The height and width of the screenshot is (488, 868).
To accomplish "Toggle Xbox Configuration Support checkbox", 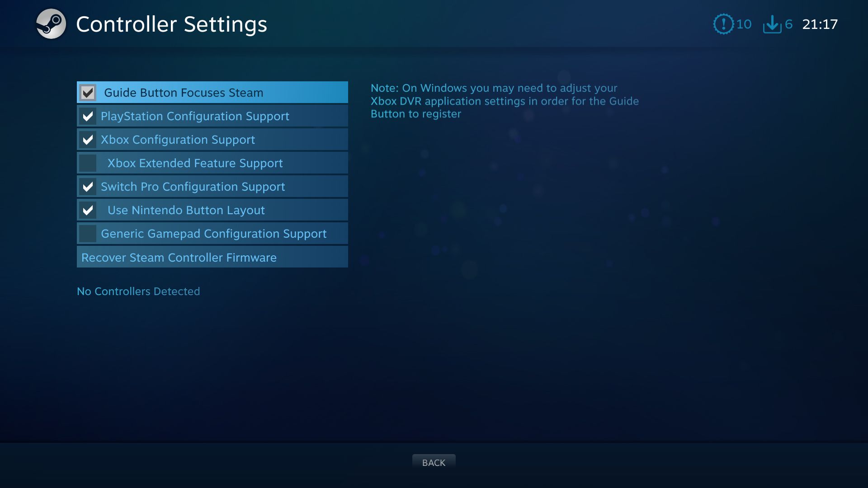I will click(x=88, y=139).
